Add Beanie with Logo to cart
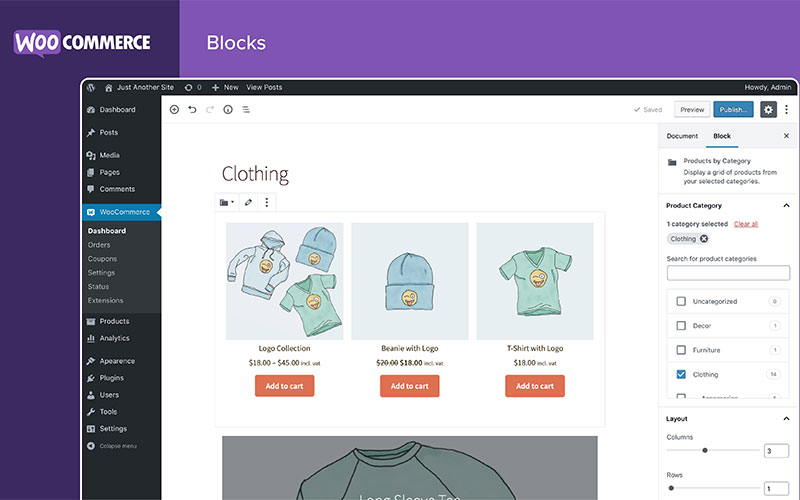Viewport: 800px width, 500px height. (x=409, y=386)
